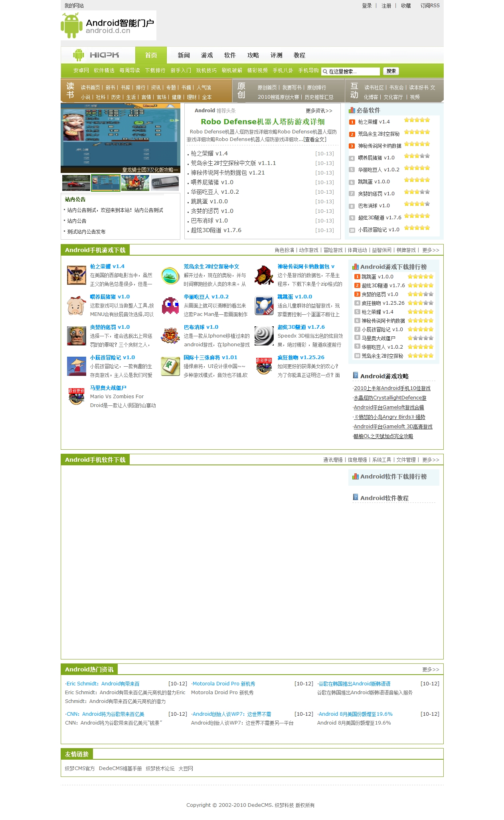The height and width of the screenshot is (820, 504).
Task: Select the phone slideshow thumbnail
Action: [165, 183]
